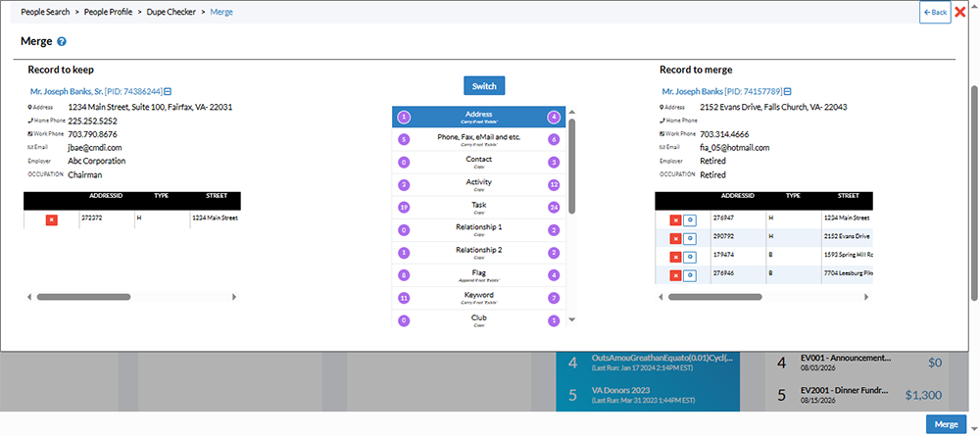
Task: Click ADDRESSID column header in keep-record table
Action: pos(106,196)
